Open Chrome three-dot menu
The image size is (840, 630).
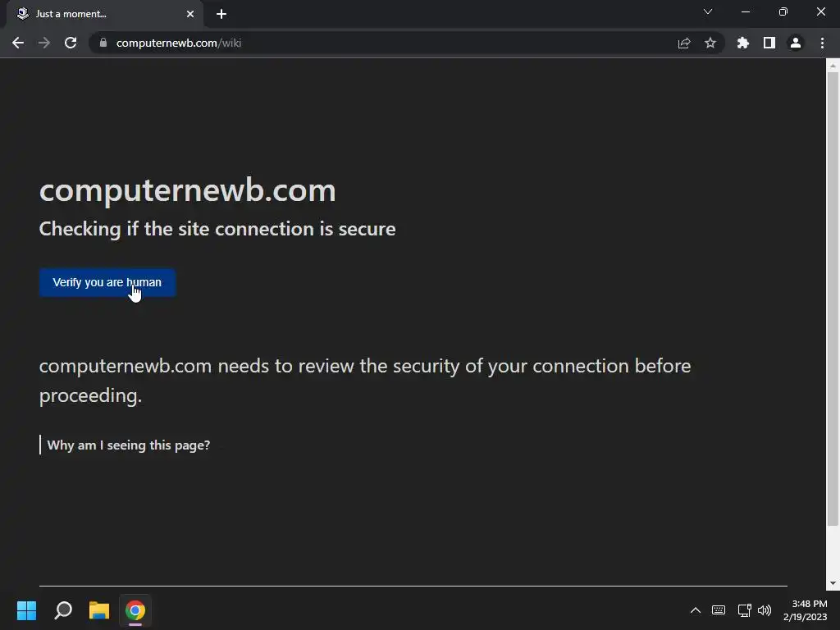pyautogui.click(x=822, y=43)
